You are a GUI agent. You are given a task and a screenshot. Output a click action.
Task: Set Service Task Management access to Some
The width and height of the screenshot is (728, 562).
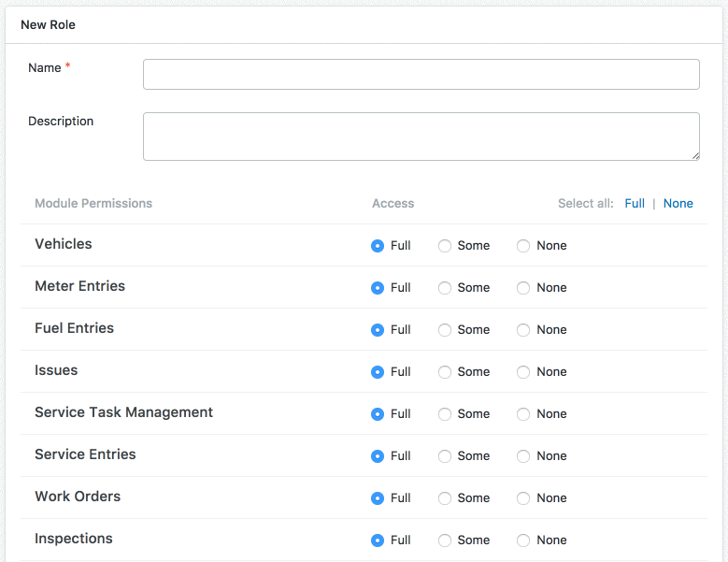click(x=445, y=414)
